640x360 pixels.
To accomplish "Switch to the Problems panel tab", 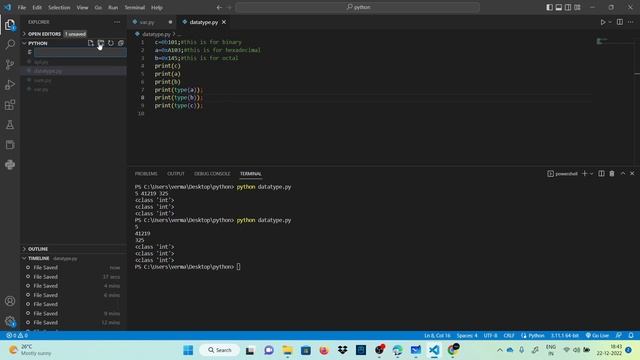I will click(x=146, y=173).
